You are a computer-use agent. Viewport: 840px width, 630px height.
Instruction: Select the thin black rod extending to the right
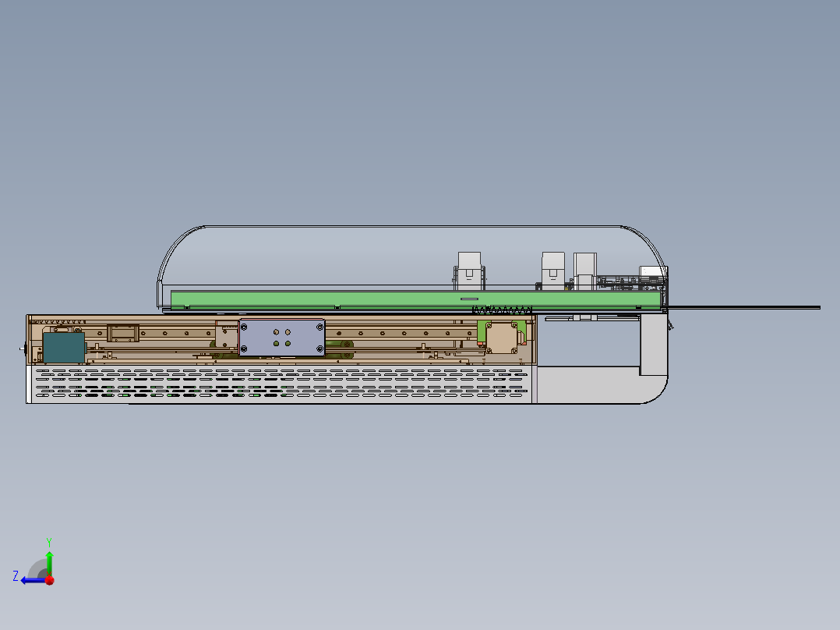tap(743, 307)
